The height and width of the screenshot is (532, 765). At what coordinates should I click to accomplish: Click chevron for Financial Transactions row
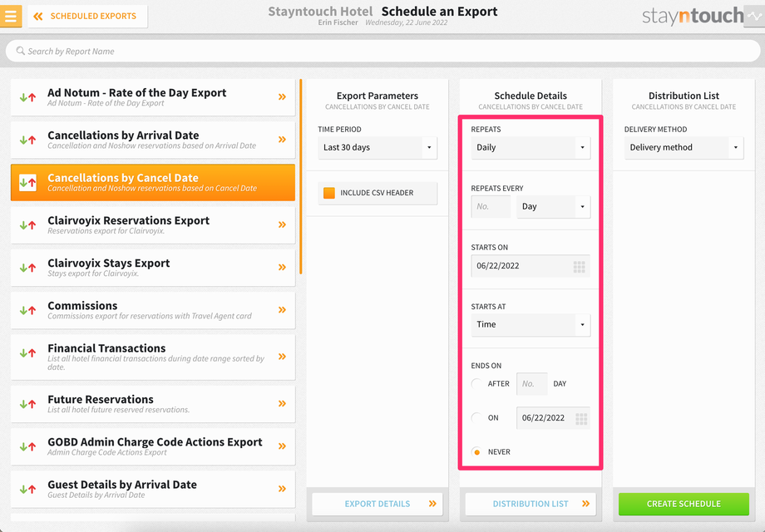pos(282,357)
